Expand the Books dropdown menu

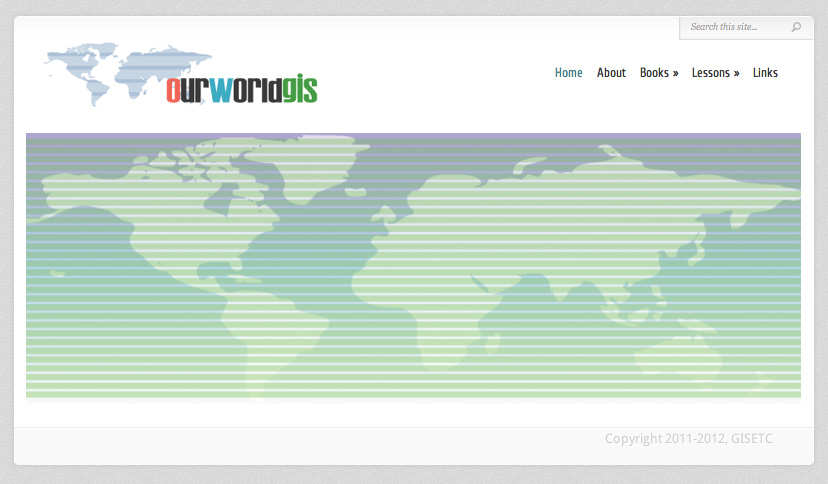(659, 73)
